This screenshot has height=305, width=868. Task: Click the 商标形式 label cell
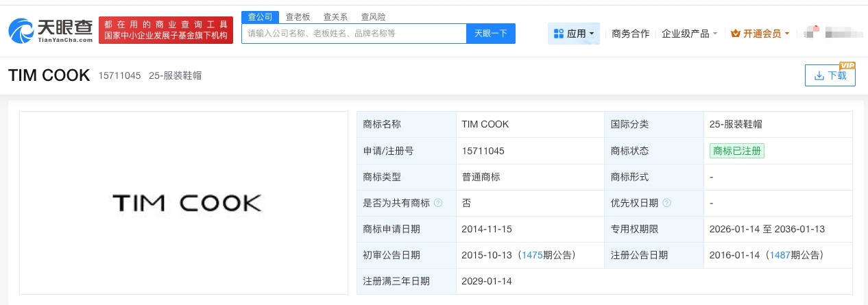(653, 177)
